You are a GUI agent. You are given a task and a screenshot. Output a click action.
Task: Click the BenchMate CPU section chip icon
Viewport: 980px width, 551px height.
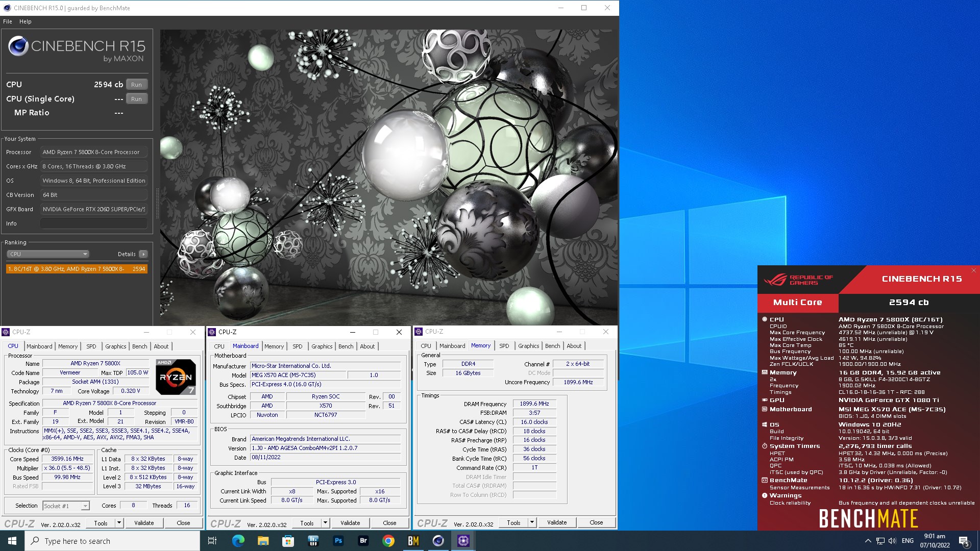[x=765, y=319]
